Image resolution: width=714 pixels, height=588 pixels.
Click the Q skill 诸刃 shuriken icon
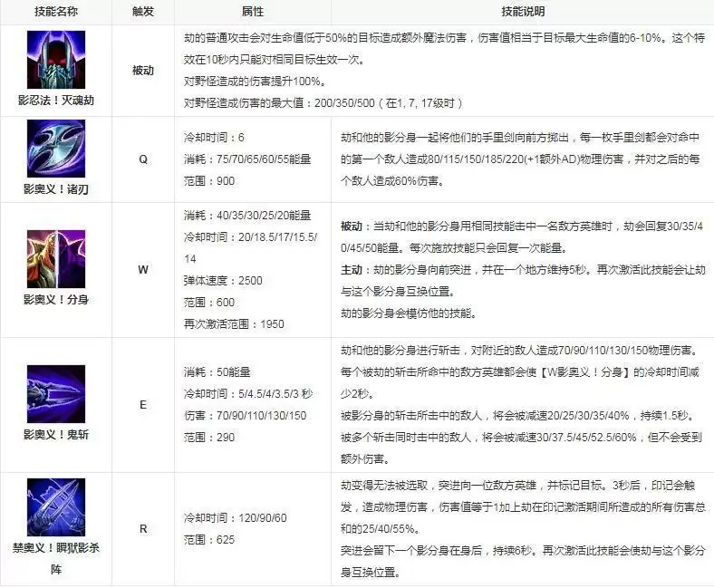[56, 149]
